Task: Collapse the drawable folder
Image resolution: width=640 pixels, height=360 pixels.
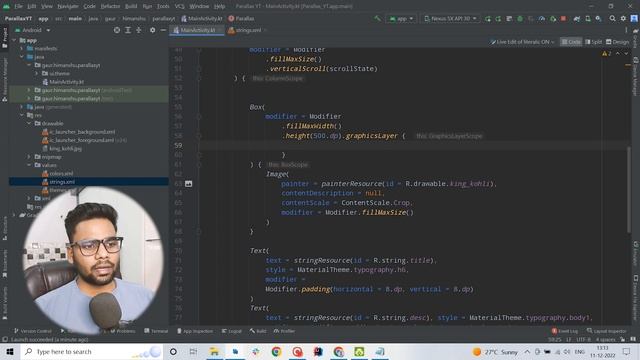Action: point(29,123)
